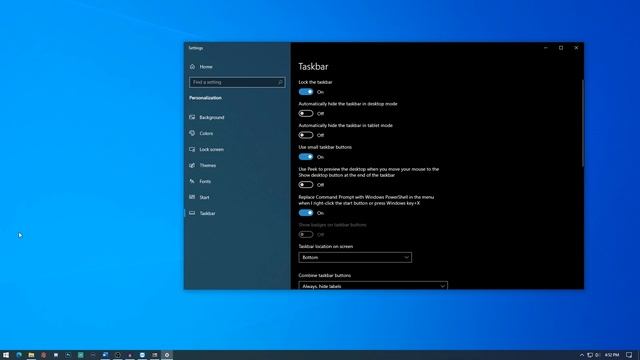This screenshot has height=360, width=640.
Task: Enable auto-hide taskbar in desktop mode
Action: coord(306,113)
